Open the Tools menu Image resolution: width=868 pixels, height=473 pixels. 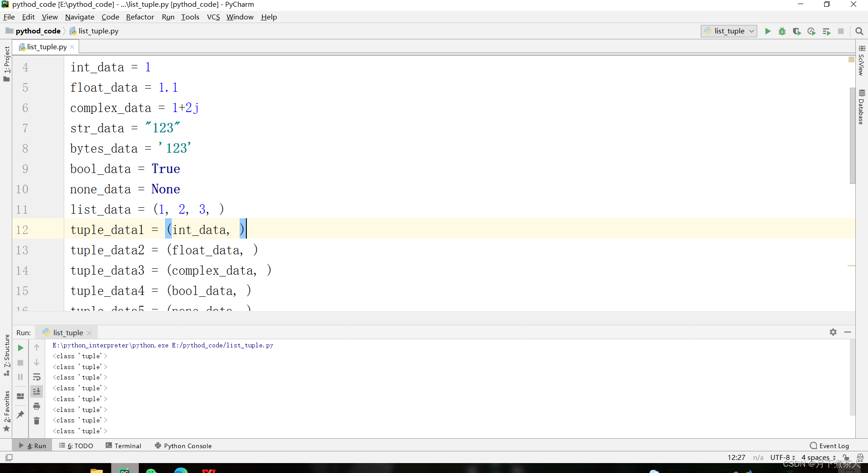click(x=190, y=17)
